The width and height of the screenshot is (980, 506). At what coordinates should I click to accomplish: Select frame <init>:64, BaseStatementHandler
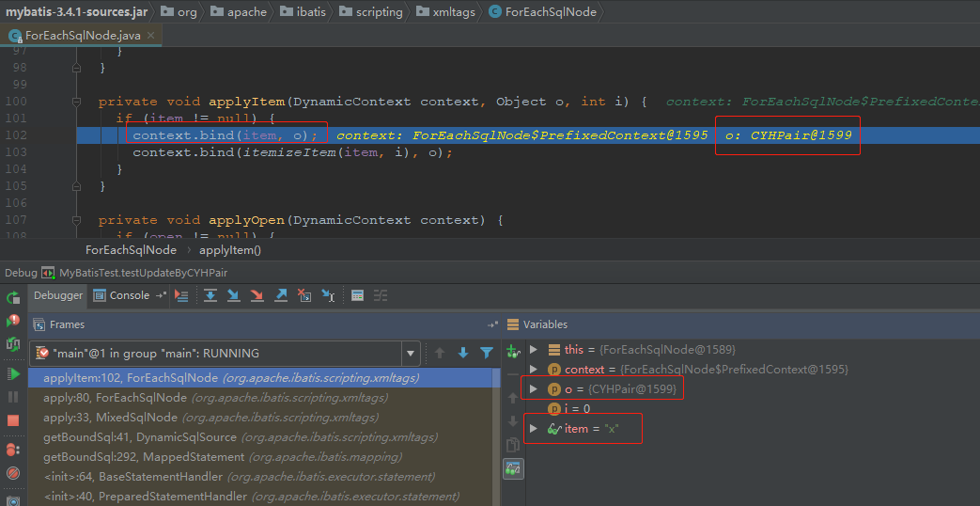pyautogui.click(x=260, y=477)
